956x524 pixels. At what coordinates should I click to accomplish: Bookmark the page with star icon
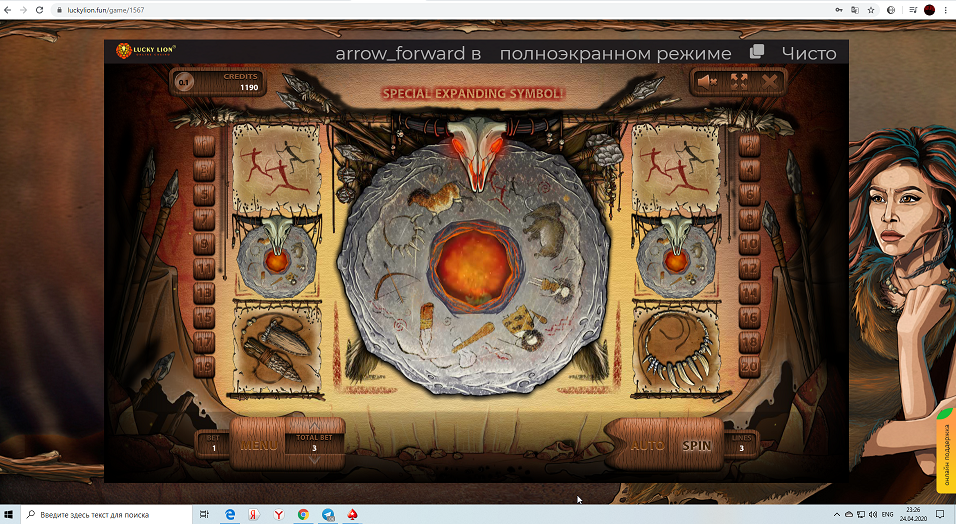[871, 10]
